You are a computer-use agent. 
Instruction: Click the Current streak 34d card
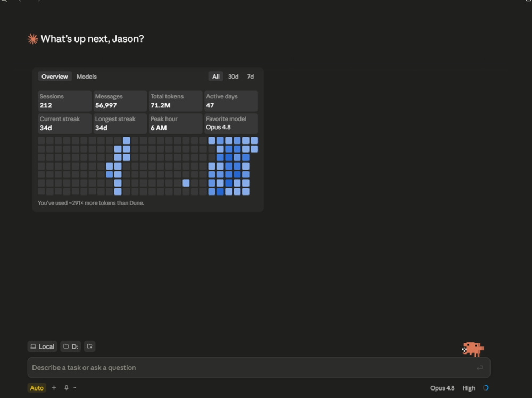[64, 123]
